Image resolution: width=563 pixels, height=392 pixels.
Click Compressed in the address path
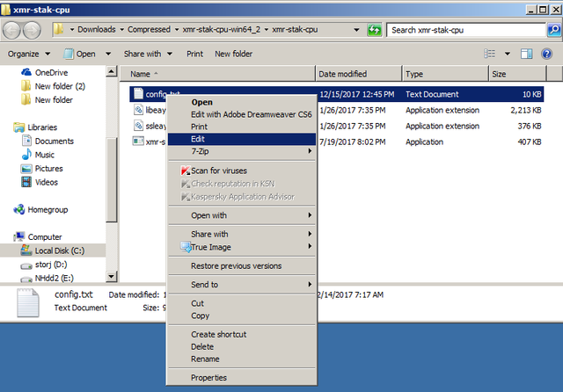(x=149, y=29)
